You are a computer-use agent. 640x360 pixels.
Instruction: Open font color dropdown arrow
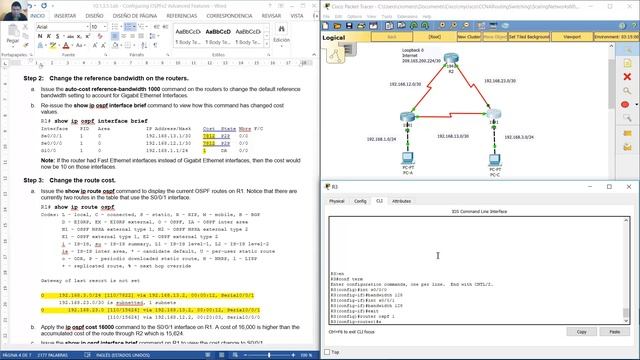[x=71, y=45]
